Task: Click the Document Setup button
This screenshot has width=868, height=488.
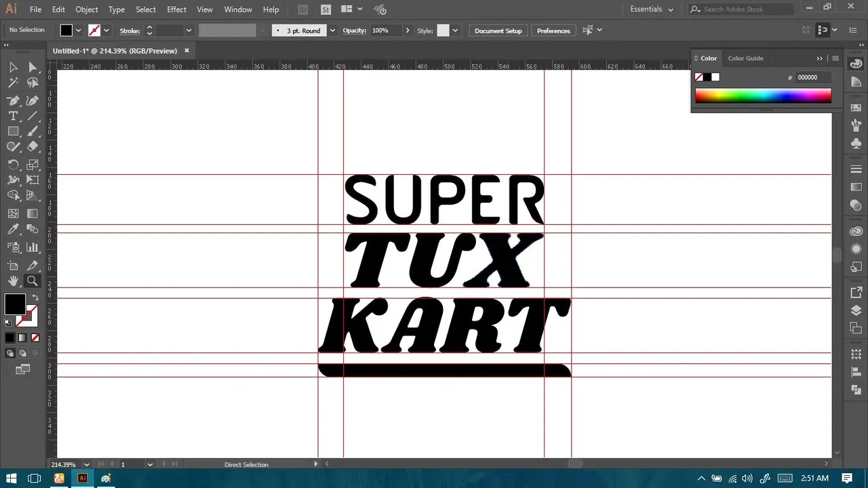Action: point(498,30)
